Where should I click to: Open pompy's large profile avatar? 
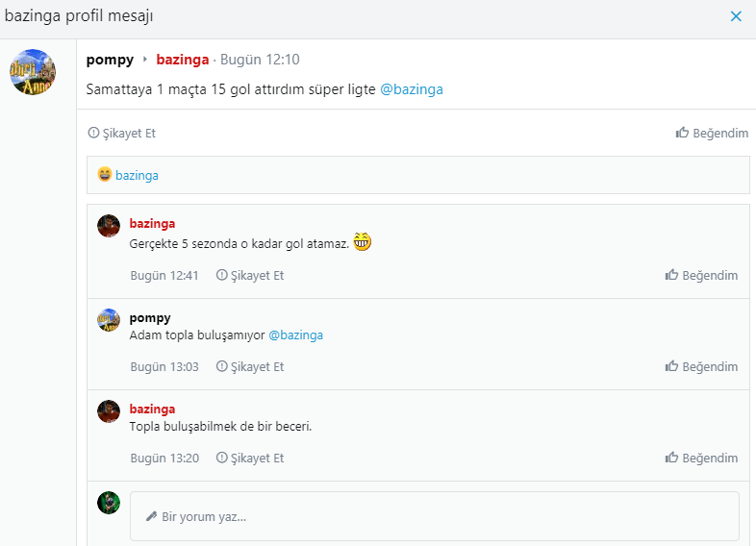[33, 72]
